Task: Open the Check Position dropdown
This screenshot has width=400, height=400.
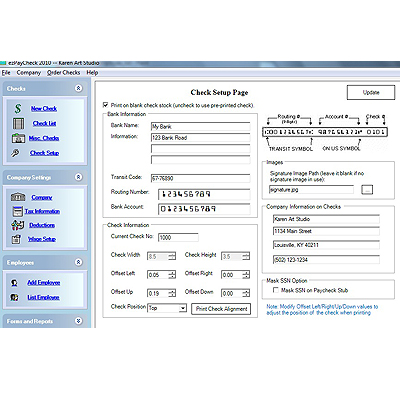Action: pyautogui.click(x=183, y=308)
